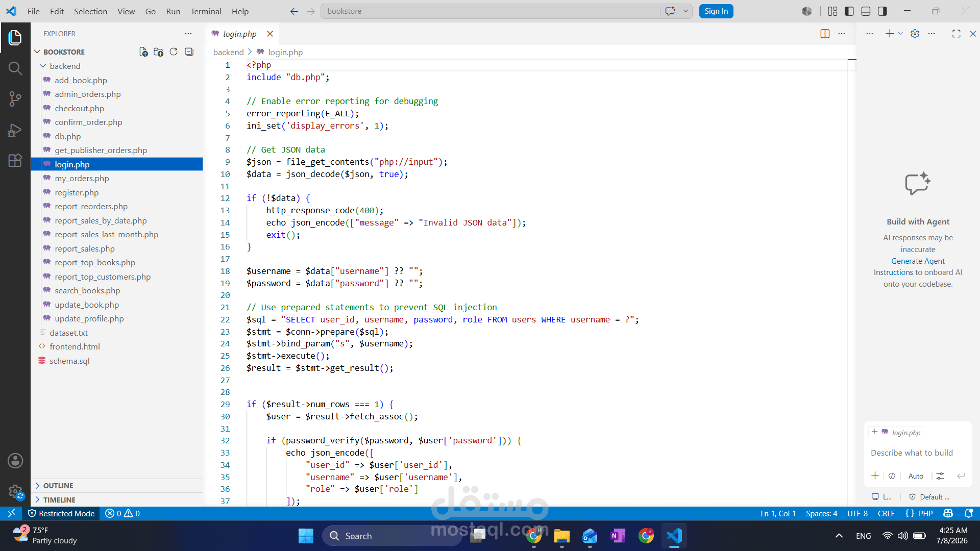Viewport: 980px width, 551px height.
Task: Open db.php in the file tree
Action: [117, 136]
